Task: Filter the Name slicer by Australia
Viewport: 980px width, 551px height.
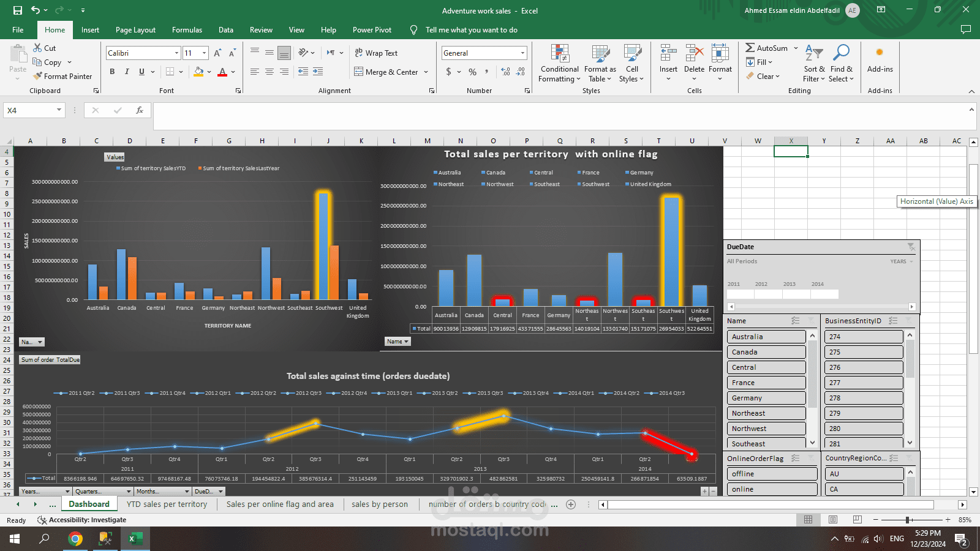Action: click(x=766, y=337)
